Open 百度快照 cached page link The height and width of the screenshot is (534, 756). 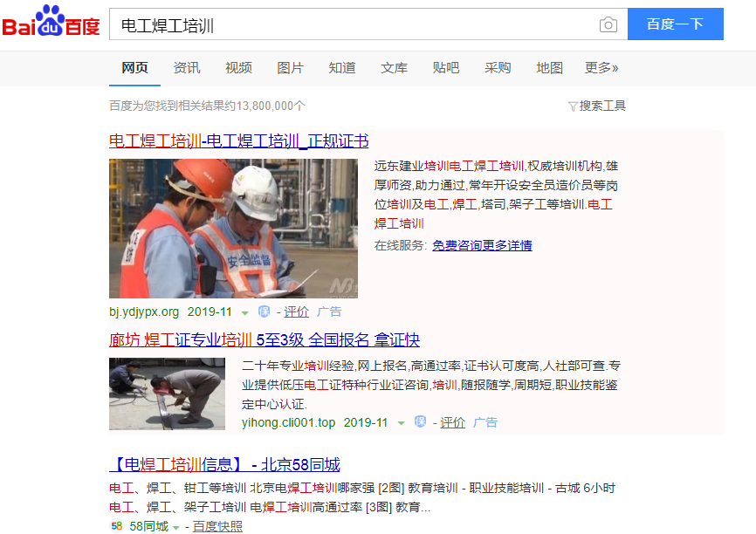(217, 526)
